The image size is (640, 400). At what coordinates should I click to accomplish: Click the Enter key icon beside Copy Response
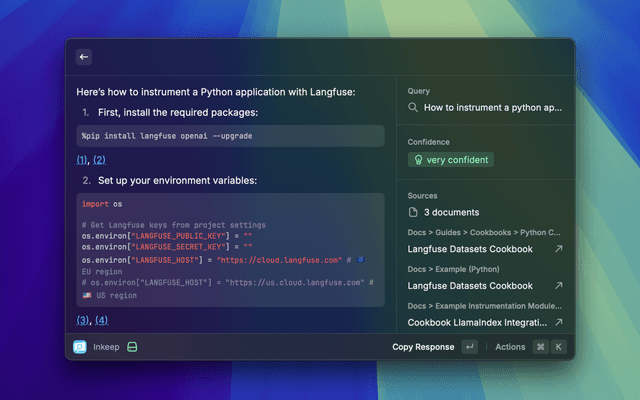(x=469, y=347)
